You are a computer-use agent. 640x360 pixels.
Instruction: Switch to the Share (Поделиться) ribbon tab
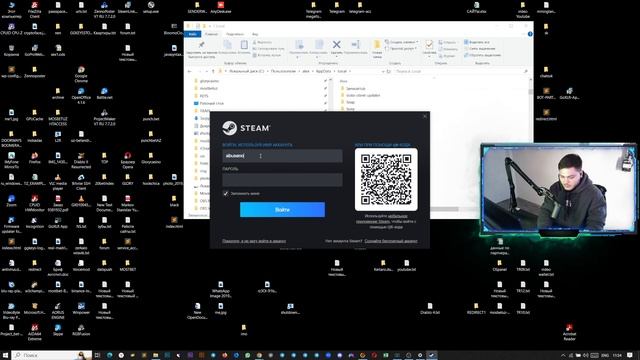click(235, 34)
